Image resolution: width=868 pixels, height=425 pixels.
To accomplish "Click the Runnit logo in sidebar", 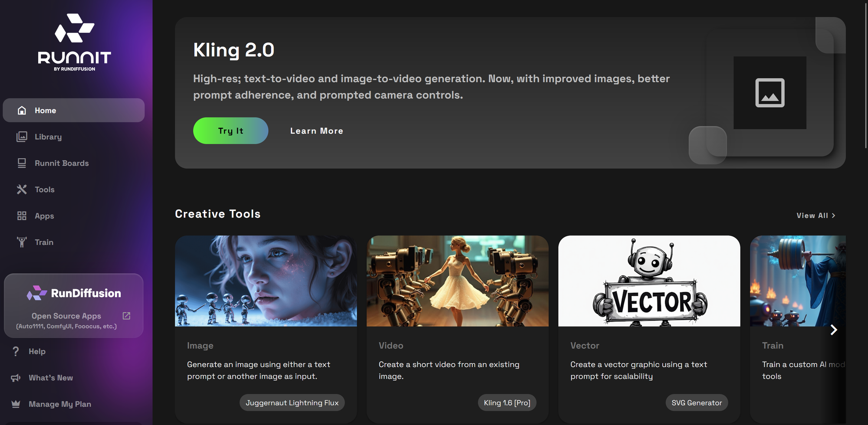I will coord(74,42).
